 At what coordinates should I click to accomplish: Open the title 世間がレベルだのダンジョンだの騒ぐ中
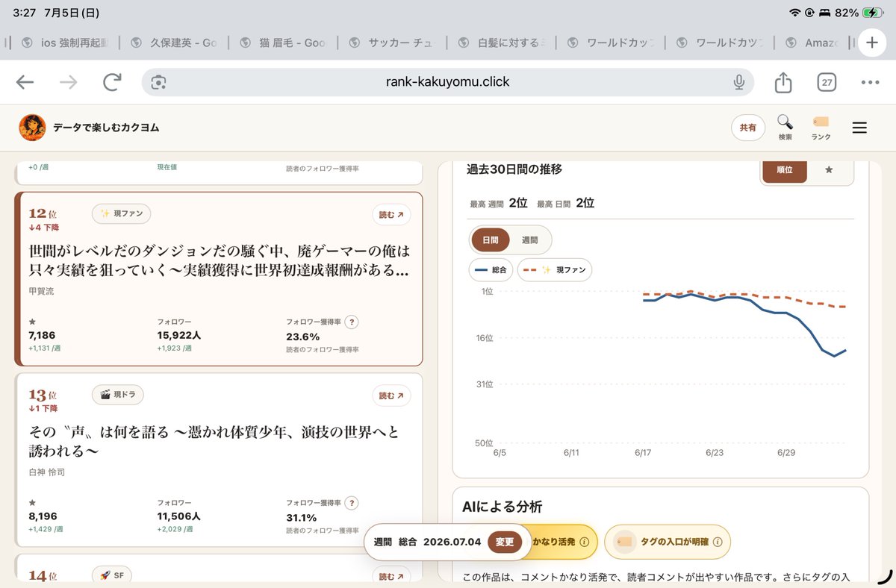220,260
